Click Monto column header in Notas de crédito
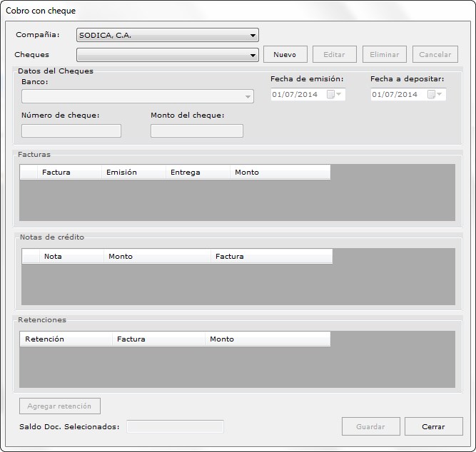476x452 pixels. point(157,257)
